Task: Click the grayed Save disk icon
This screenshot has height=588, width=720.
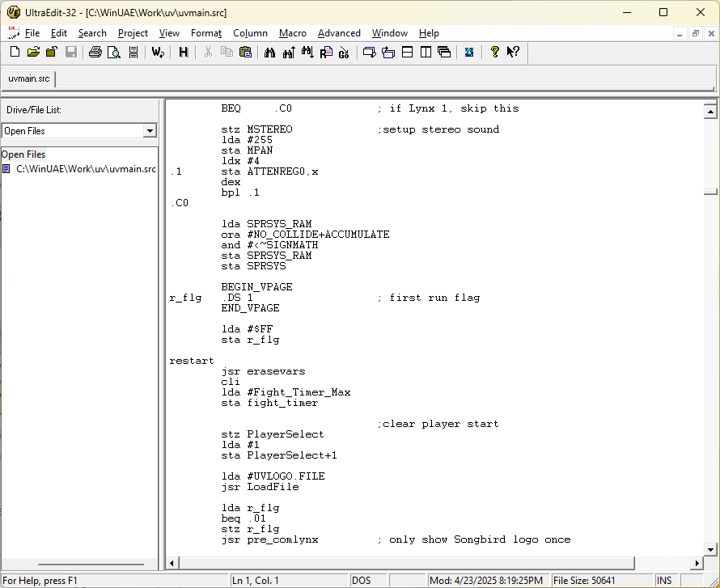Action: [70, 52]
